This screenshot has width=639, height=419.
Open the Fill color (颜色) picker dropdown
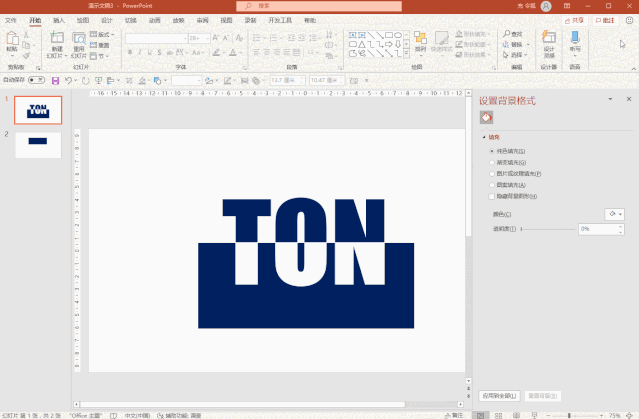(x=614, y=214)
